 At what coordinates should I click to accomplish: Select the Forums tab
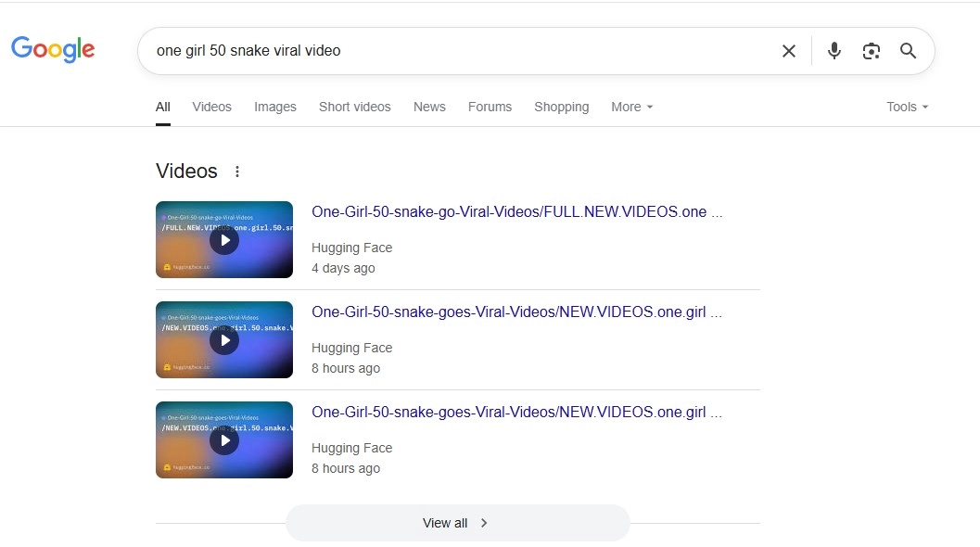point(490,107)
